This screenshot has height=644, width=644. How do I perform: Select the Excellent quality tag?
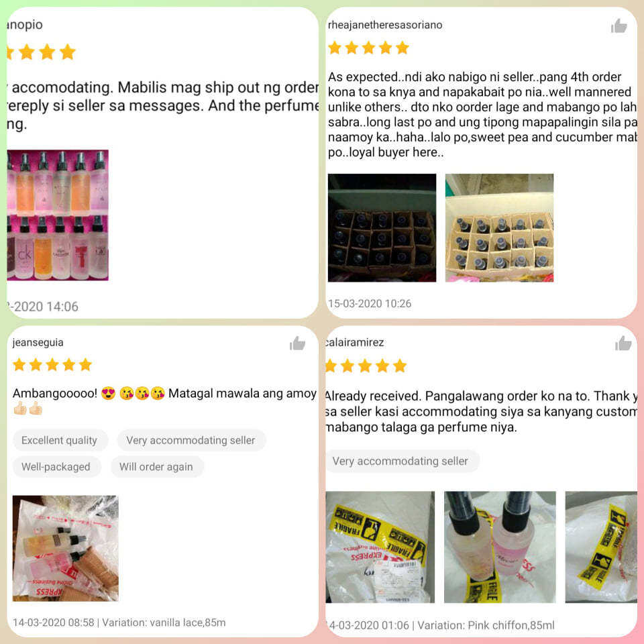click(60, 440)
